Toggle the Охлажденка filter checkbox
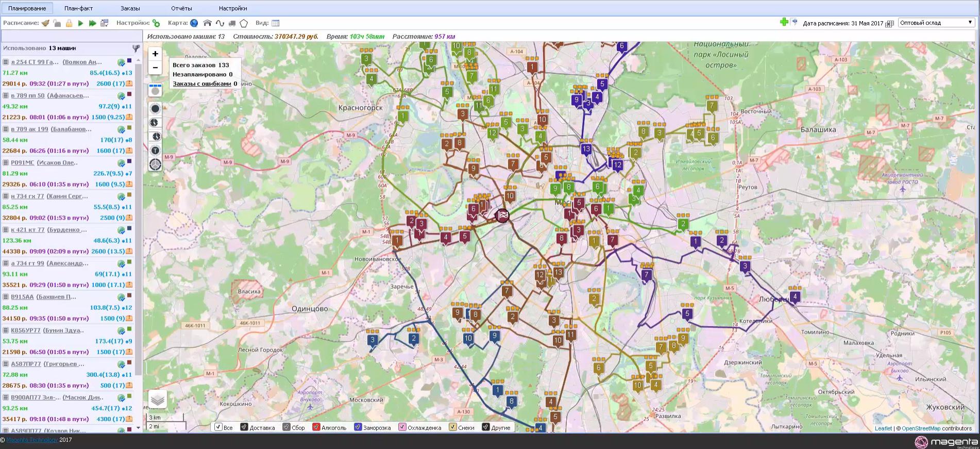This screenshot has height=449, width=980. click(x=402, y=427)
